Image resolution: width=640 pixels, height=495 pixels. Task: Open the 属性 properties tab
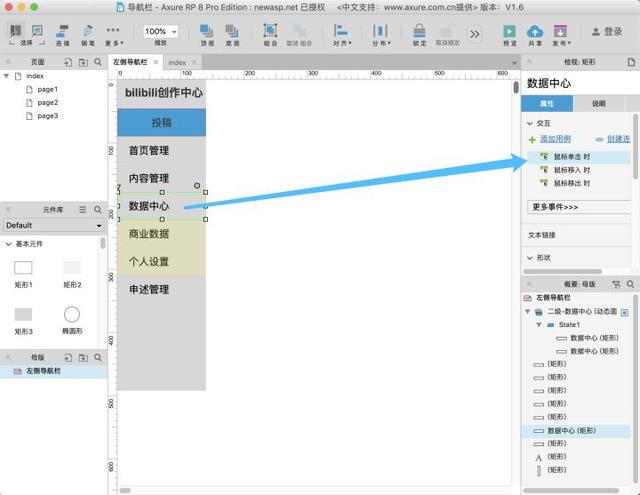(x=547, y=104)
